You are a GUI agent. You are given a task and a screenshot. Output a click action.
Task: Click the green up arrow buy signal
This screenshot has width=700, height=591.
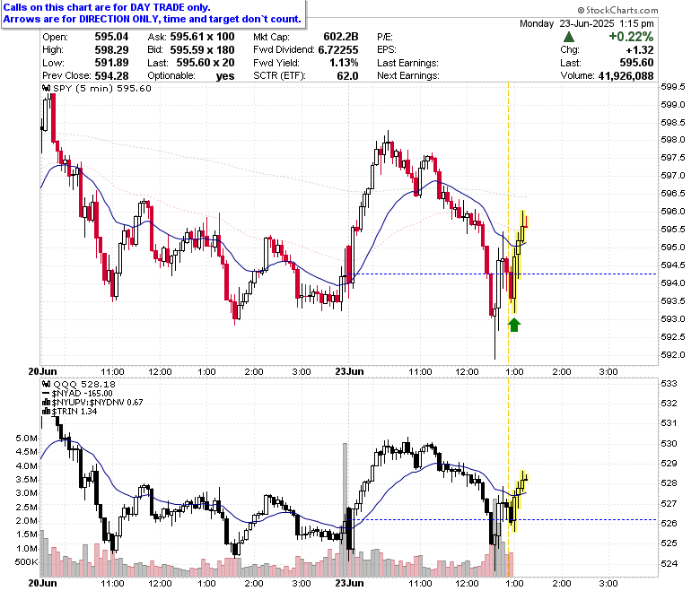(514, 325)
